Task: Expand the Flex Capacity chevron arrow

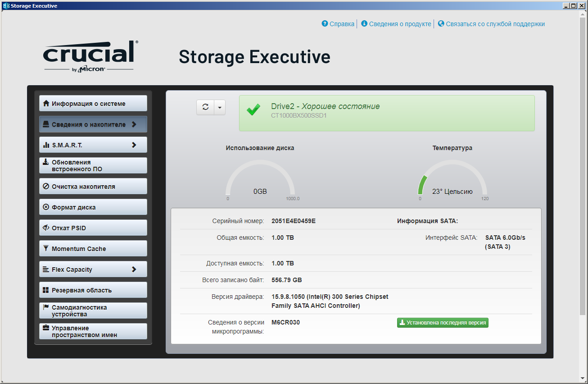Action: (x=134, y=270)
